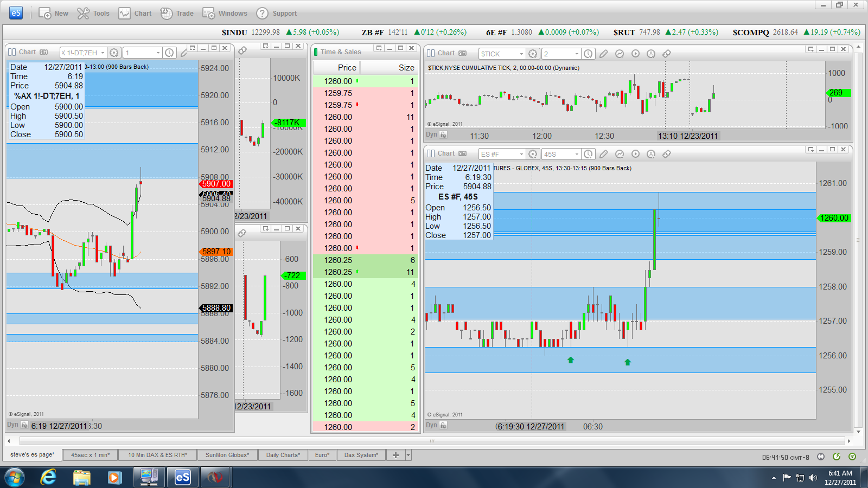868x488 pixels.
Task: Expand the 45S interval dropdown
Action: click(x=577, y=154)
